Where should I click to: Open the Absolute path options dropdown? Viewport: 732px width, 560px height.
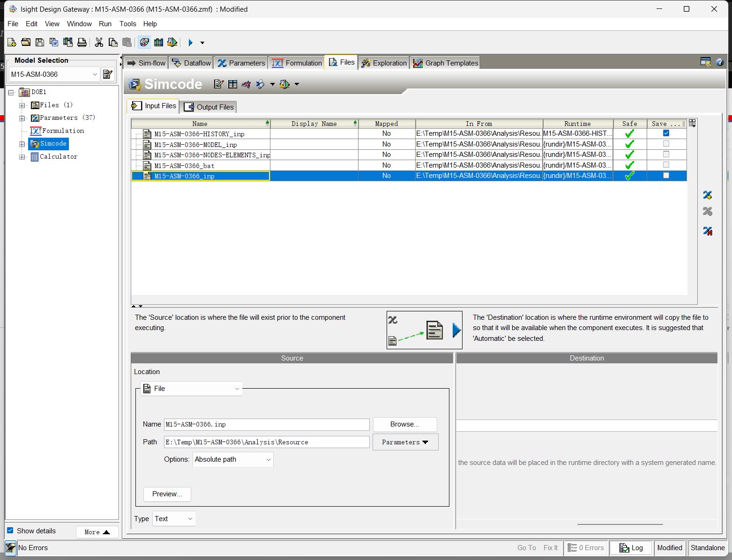coord(233,459)
